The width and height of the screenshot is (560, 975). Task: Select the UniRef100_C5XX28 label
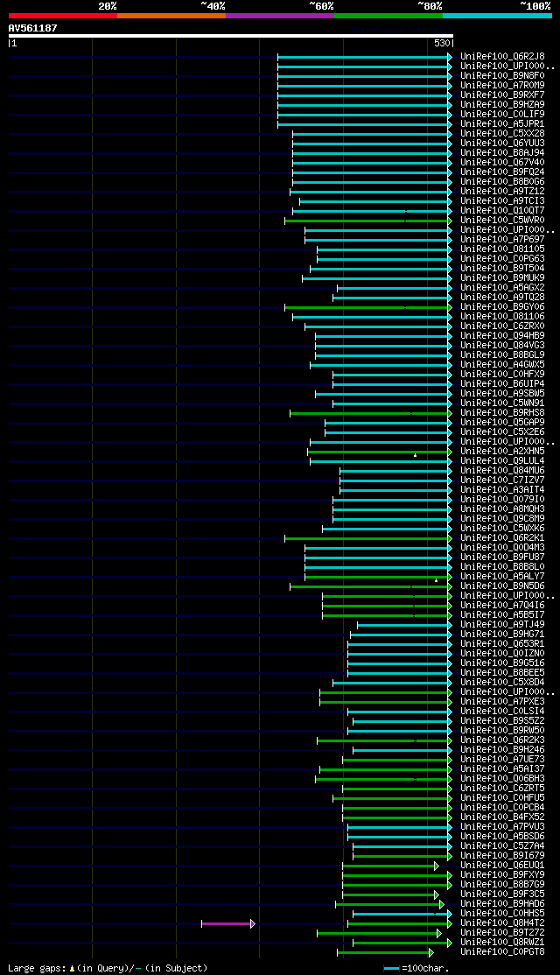click(502, 134)
